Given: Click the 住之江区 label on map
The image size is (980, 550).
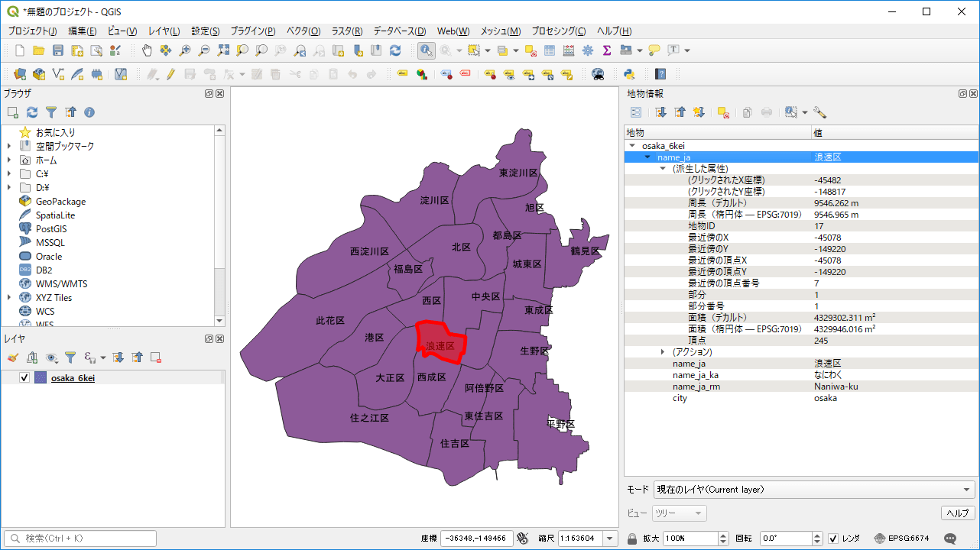Looking at the screenshot, I should click(x=369, y=419).
